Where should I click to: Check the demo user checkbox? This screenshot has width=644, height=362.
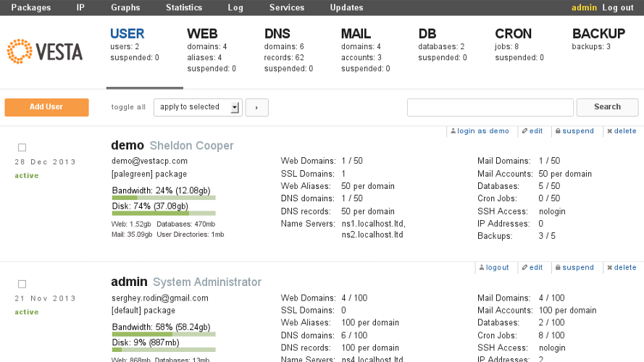pyautogui.click(x=22, y=148)
